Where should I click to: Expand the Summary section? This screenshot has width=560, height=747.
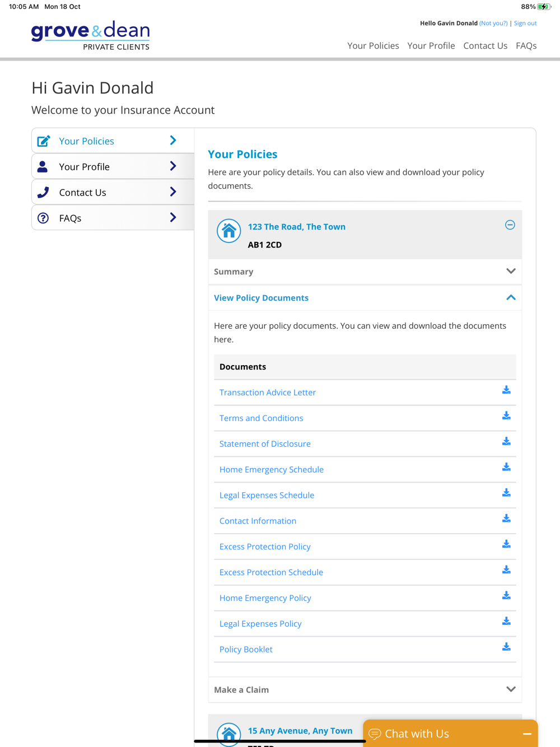click(510, 272)
